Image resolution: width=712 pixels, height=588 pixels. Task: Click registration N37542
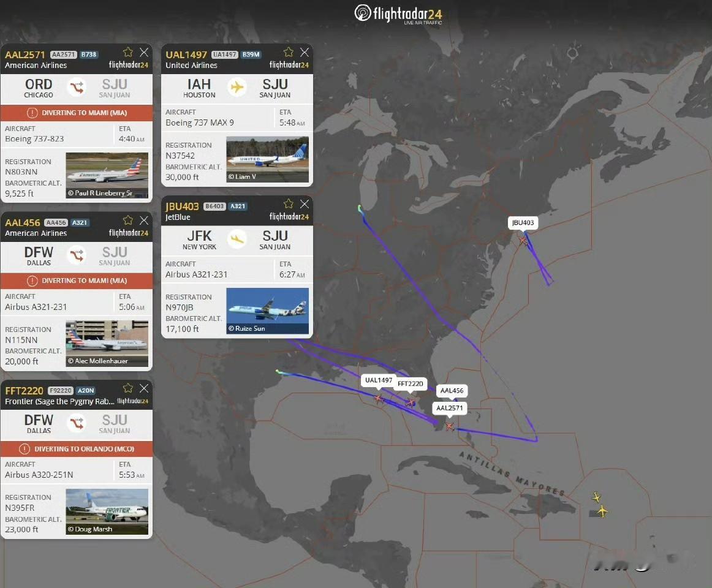[180, 156]
